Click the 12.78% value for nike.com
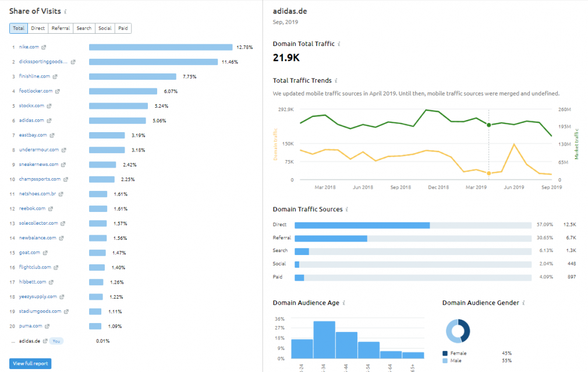 (245, 47)
